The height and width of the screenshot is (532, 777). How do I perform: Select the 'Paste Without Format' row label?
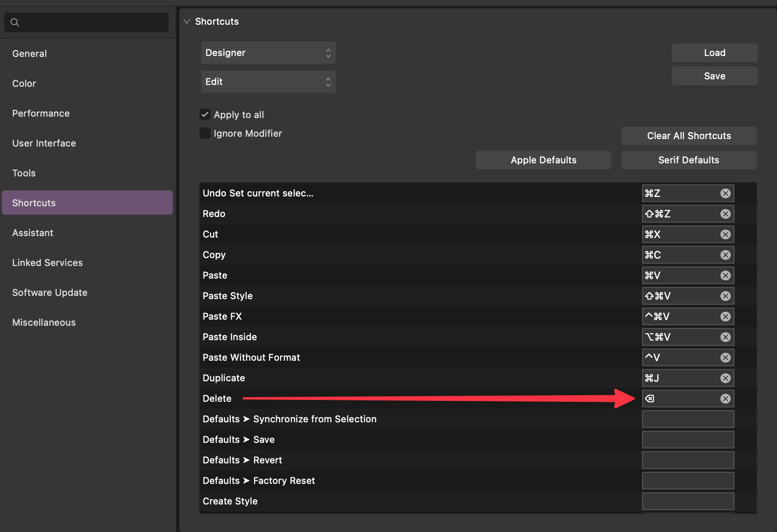[251, 357]
